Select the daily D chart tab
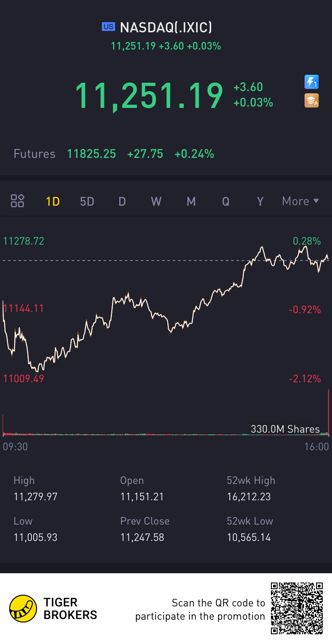 [122, 202]
